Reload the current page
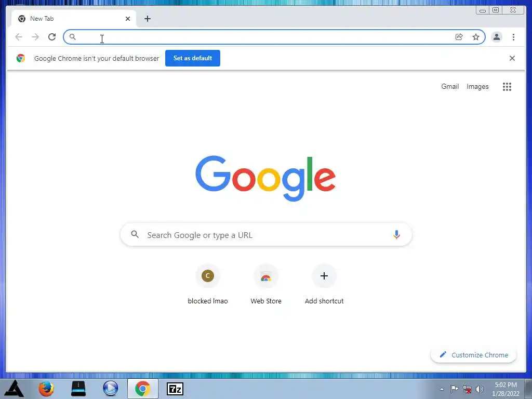This screenshot has width=532, height=399. (x=52, y=37)
